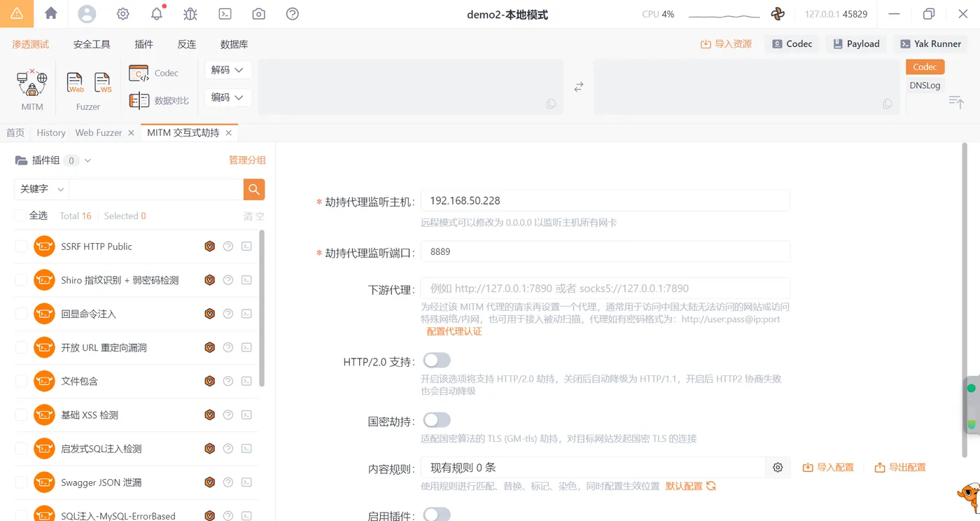This screenshot has height=521, width=980.
Task: Check the 全选 select-all checkbox
Action: tap(20, 216)
